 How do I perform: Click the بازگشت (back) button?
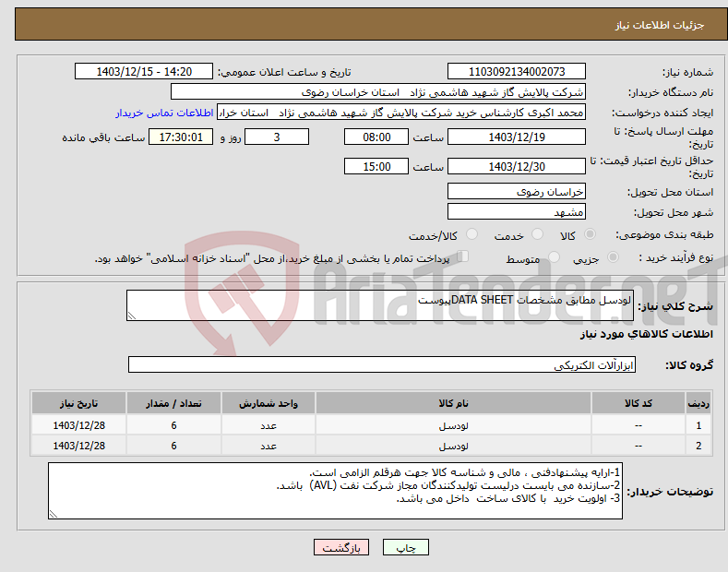(341, 547)
